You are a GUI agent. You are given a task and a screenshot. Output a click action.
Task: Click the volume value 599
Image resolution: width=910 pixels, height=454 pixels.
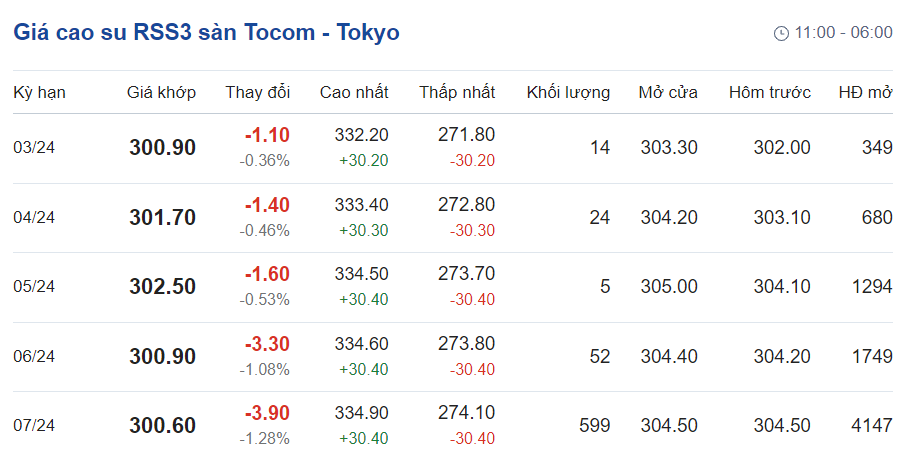tap(594, 426)
